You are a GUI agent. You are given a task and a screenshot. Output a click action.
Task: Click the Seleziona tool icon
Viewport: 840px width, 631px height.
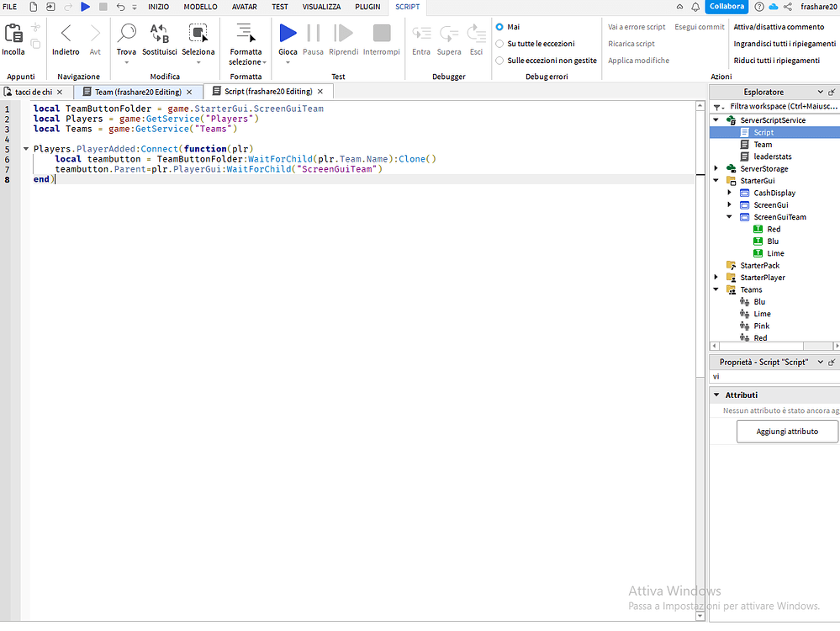point(198,34)
